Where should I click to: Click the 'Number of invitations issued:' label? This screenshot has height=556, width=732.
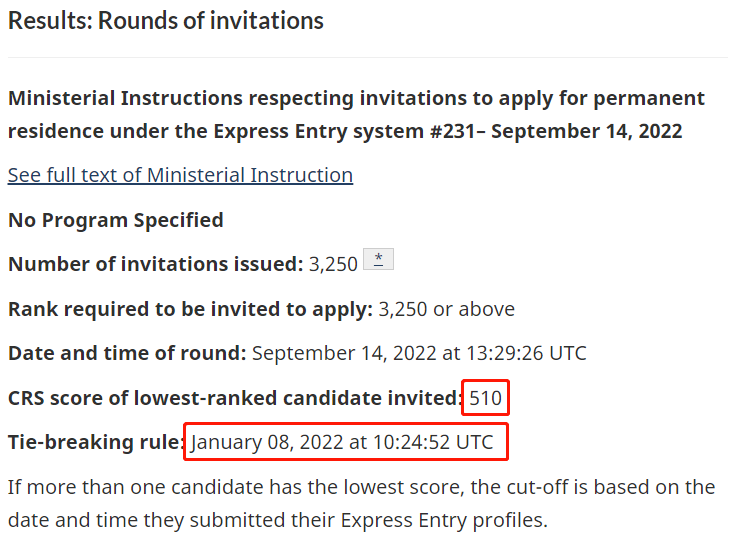[156, 264]
